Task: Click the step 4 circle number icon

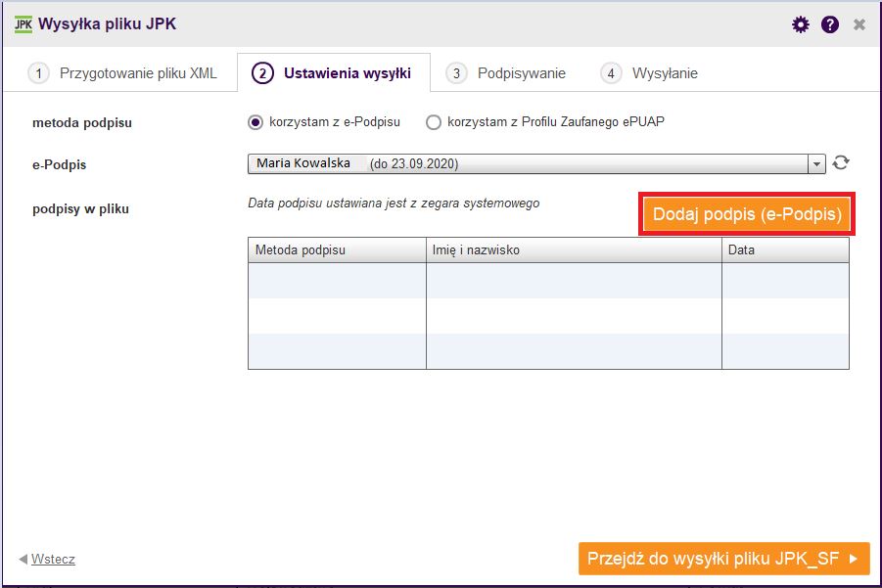Action: click(611, 73)
